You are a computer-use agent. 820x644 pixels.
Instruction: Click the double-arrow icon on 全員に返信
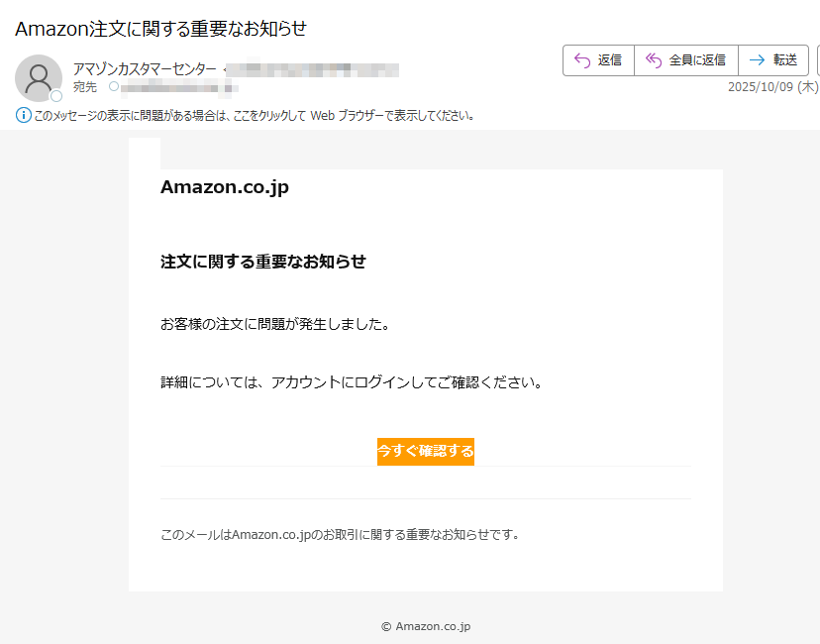pos(654,59)
